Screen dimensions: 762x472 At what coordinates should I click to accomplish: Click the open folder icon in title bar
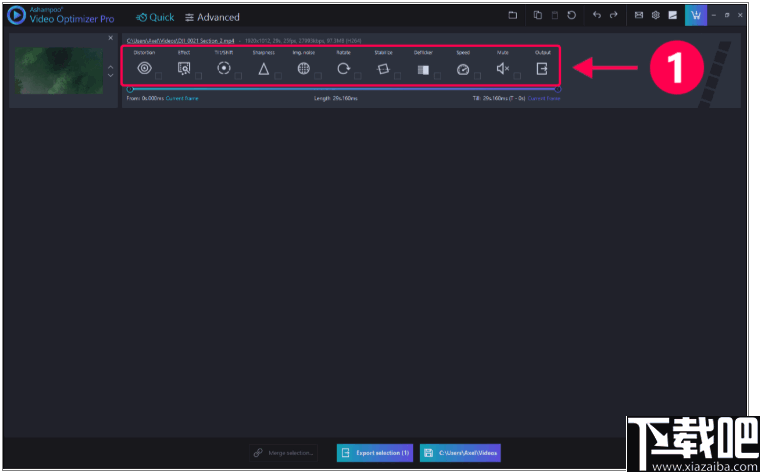tap(513, 15)
